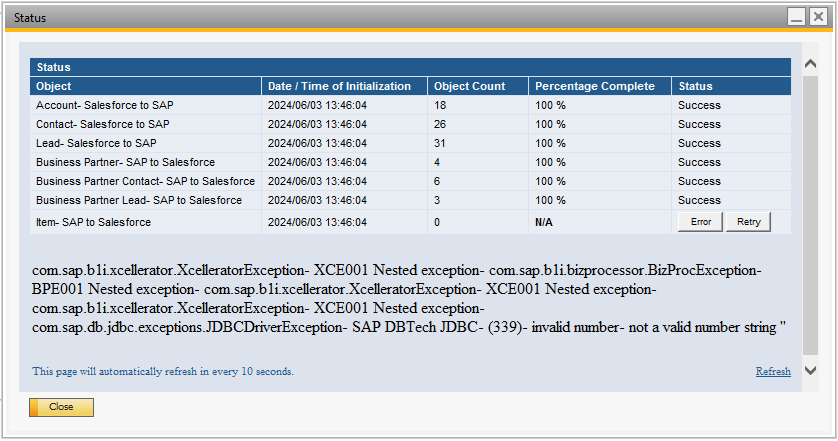Screen dimensions: 838x441
Task: Click the minimize icon in the title bar
Action: (x=796, y=17)
